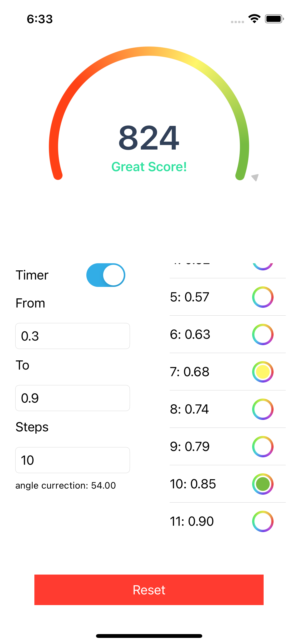Image resolution: width=298 pixels, height=644 pixels.
Task: Click the rainbow ring next to 5: 0.57
Action: pos(263,297)
